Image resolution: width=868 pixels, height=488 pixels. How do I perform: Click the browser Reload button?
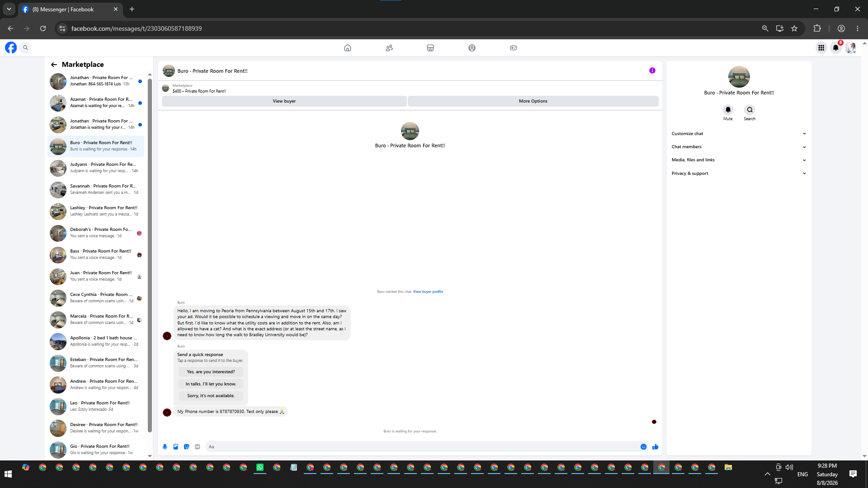(43, 28)
